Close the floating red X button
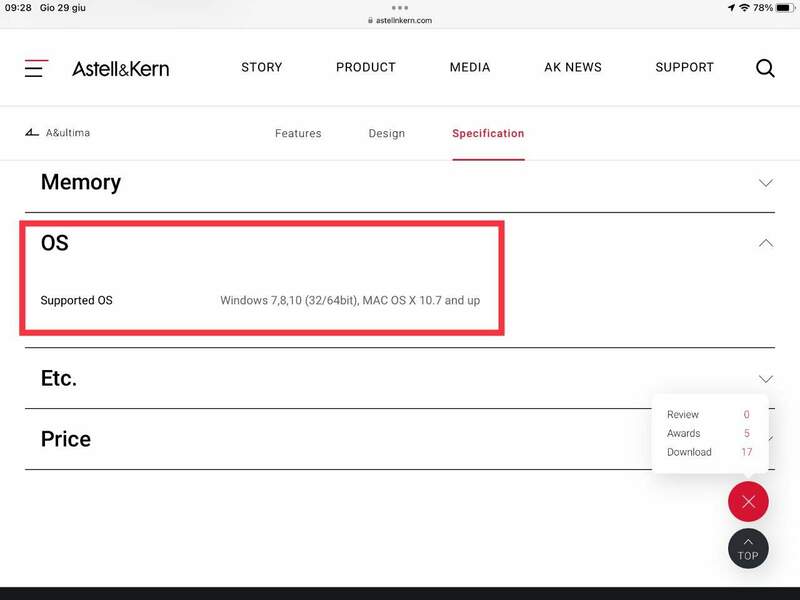The width and height of the screenshot is (800, 600). 748,501
